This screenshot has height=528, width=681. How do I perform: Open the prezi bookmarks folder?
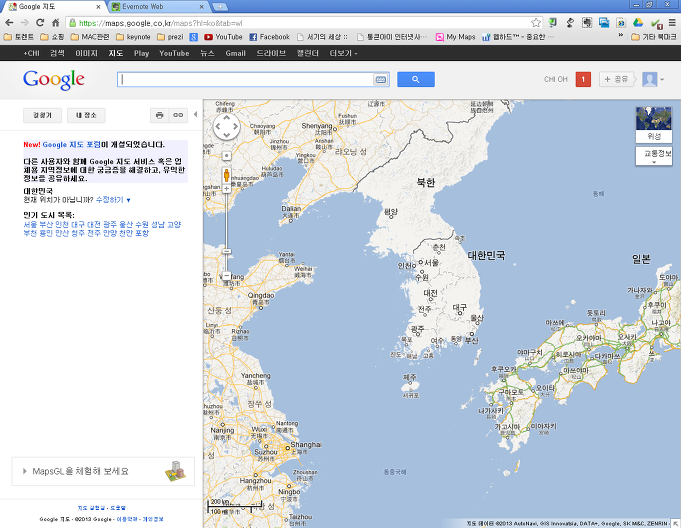coord(170,37)
